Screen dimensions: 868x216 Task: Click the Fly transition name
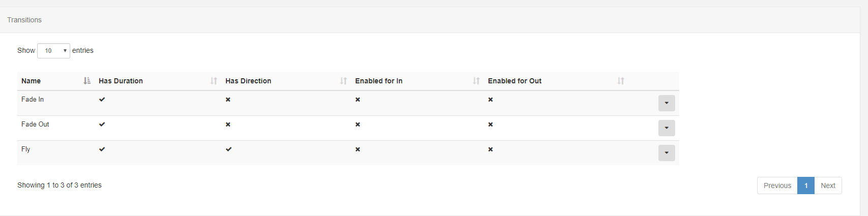click(26, 149)
